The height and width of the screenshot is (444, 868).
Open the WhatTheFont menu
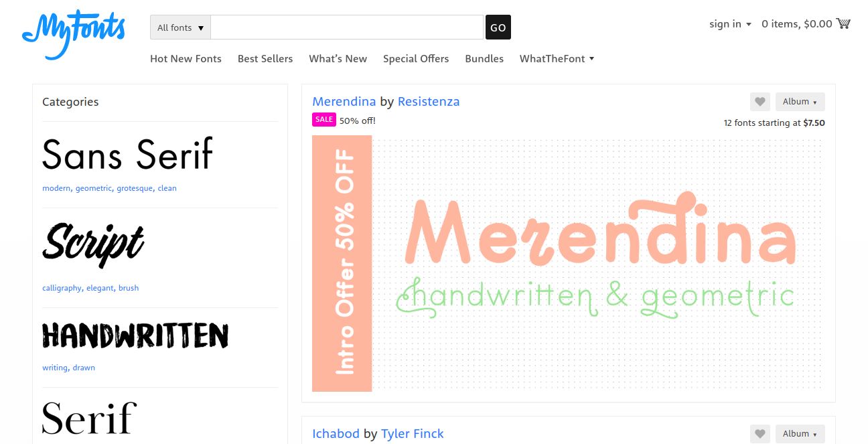[557, 59]
